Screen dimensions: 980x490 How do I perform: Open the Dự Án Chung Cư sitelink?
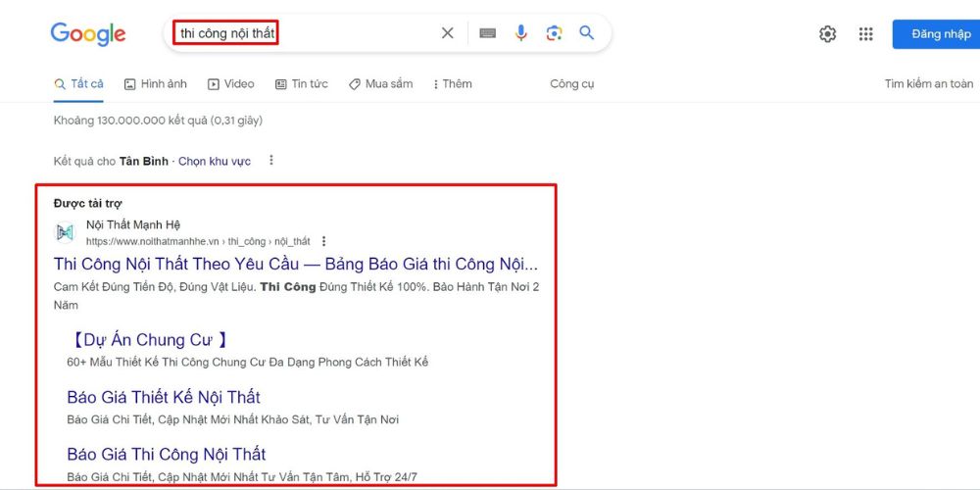pos(148,340)
